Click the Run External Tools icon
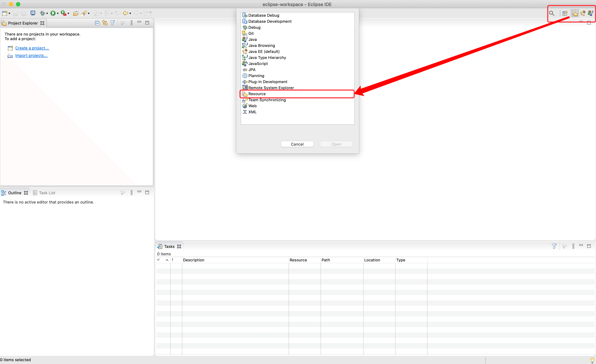The width and height of the screenshot is (596, 364). [63, 13]
